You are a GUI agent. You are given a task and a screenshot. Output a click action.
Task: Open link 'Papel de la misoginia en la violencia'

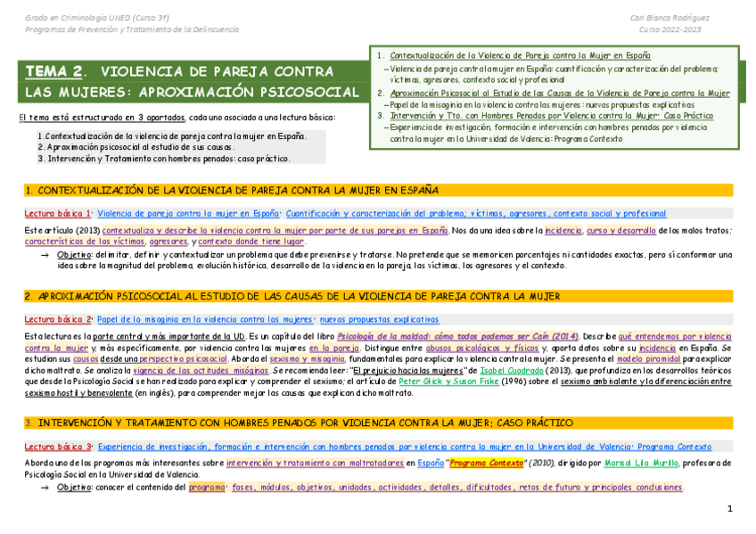tap(204, 319)
